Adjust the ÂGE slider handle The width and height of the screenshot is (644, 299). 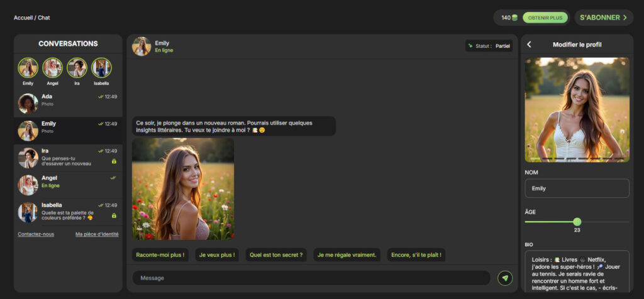coord(577,222)
